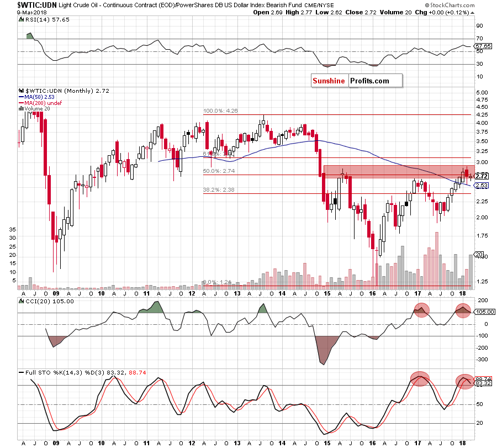Click the candlestick icon beside $WTIC:UDN (Monthly)
The height and width of the screenshot is (448, 497).
point(21,91)
